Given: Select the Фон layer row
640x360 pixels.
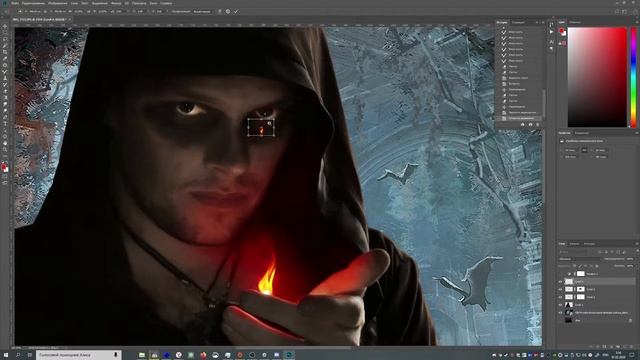Looking at the screenshot, I should (x=597, y=321).
